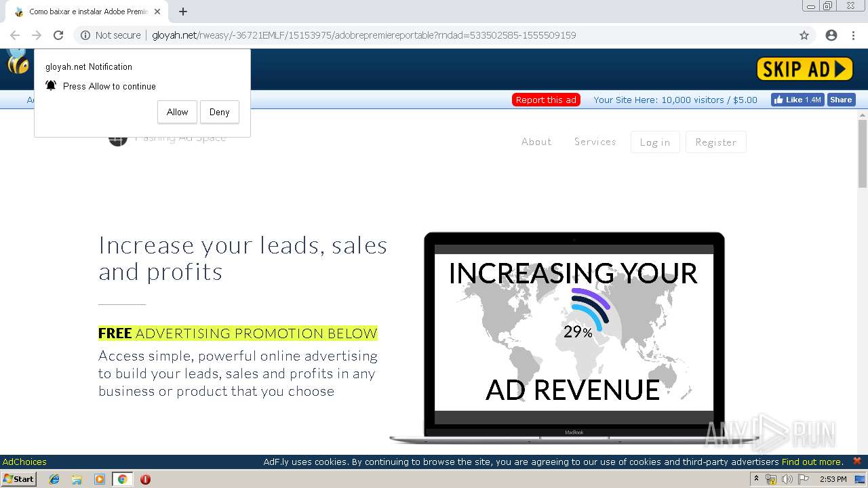The image size is (868, 488).
Task: Launch Internet Explorer from the taskbar
Action: 54,479
